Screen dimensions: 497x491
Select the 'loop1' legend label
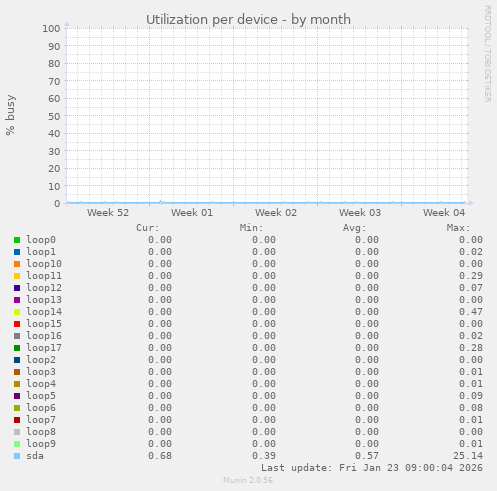pos(41,252)
